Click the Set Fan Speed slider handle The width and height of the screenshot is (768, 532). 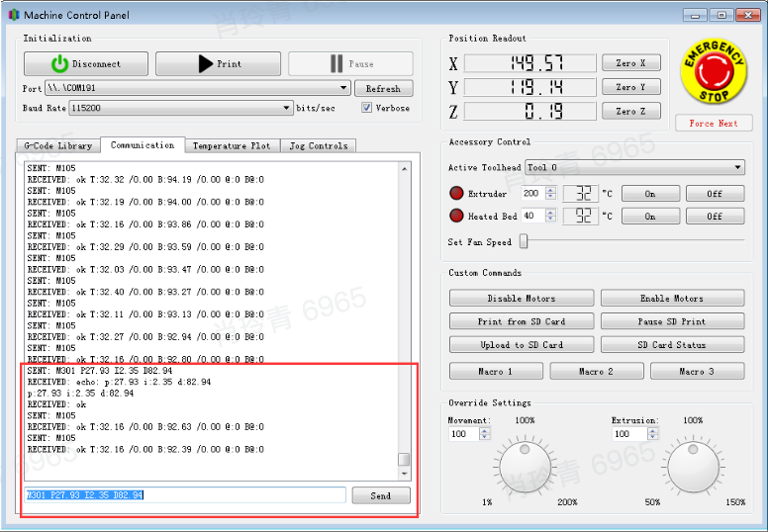coord(524,241)
